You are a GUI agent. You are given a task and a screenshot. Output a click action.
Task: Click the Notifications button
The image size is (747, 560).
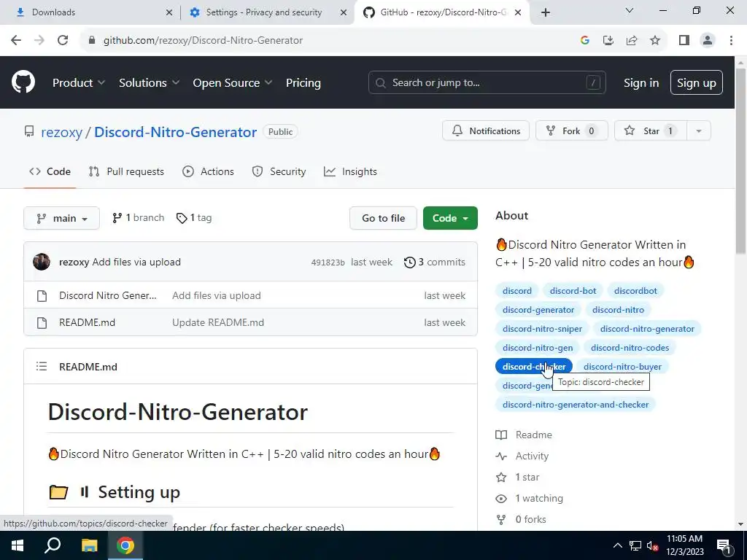485,131
